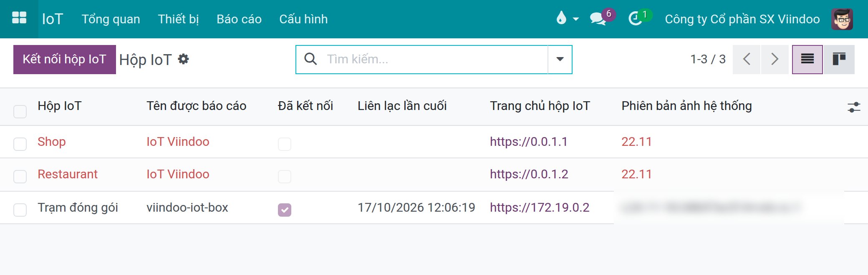Open the Restaurant IoT box record
Screen dimensions: 868x275
(x=68, y=174)
